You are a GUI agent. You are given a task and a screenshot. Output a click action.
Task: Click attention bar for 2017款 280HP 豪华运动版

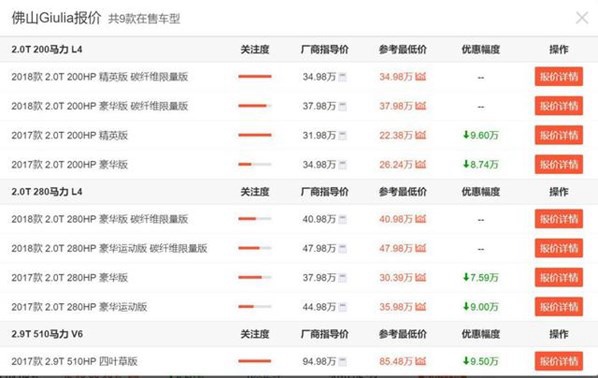tap(255, 306)
